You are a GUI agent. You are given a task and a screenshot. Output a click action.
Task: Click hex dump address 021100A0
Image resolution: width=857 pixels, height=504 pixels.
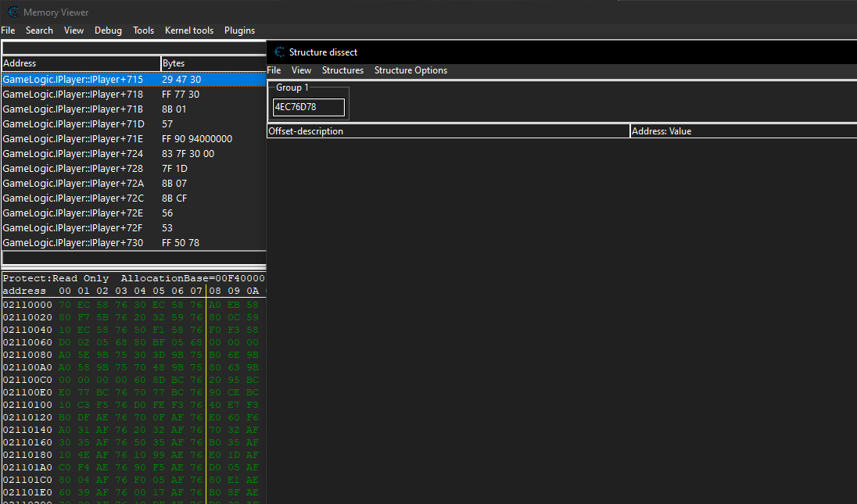pyautogui.click(x=27, y=367)
